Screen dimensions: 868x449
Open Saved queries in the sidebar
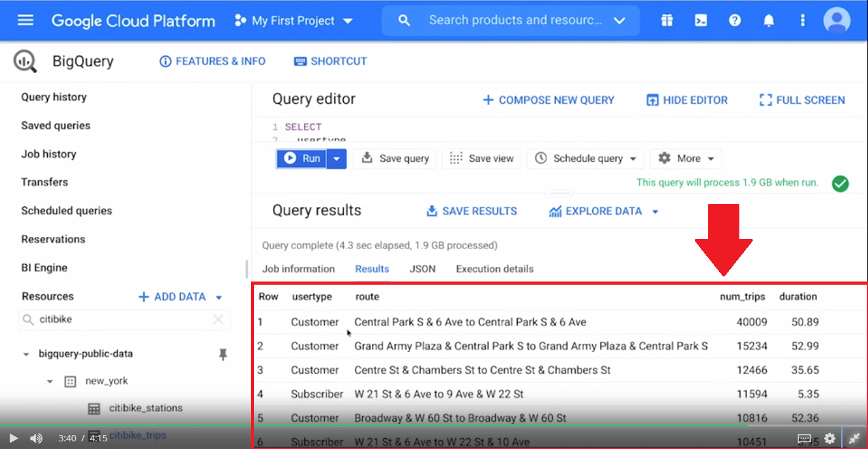[x=56, y=125]
